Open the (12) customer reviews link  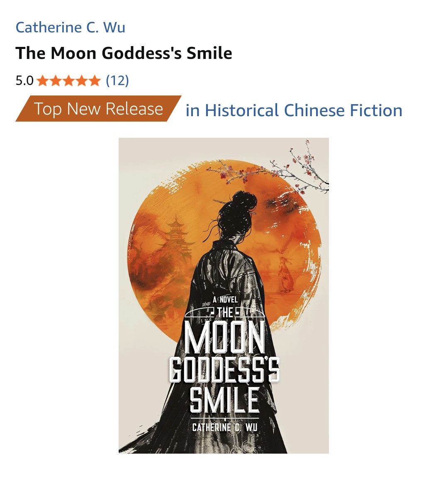coord(117,81)
